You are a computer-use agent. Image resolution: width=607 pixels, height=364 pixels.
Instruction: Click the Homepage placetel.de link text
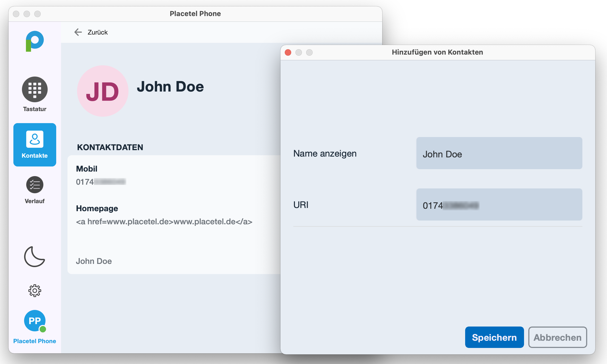point(164,222)
